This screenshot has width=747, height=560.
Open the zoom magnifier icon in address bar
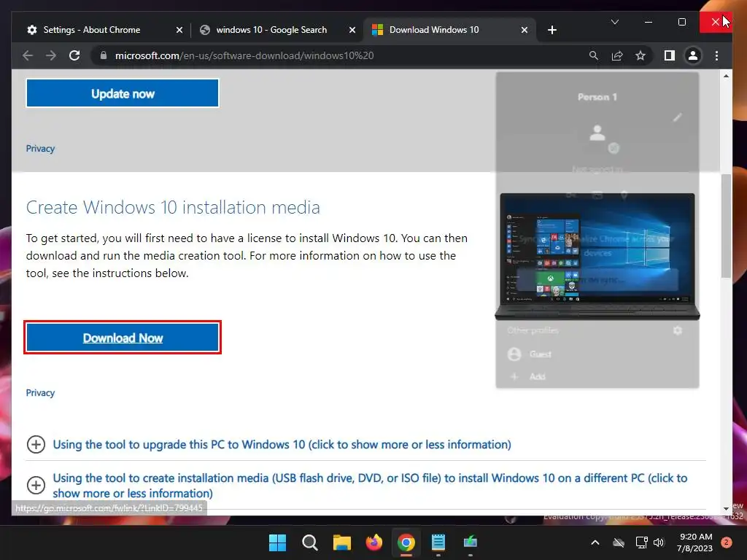click(x=594, y=55)
